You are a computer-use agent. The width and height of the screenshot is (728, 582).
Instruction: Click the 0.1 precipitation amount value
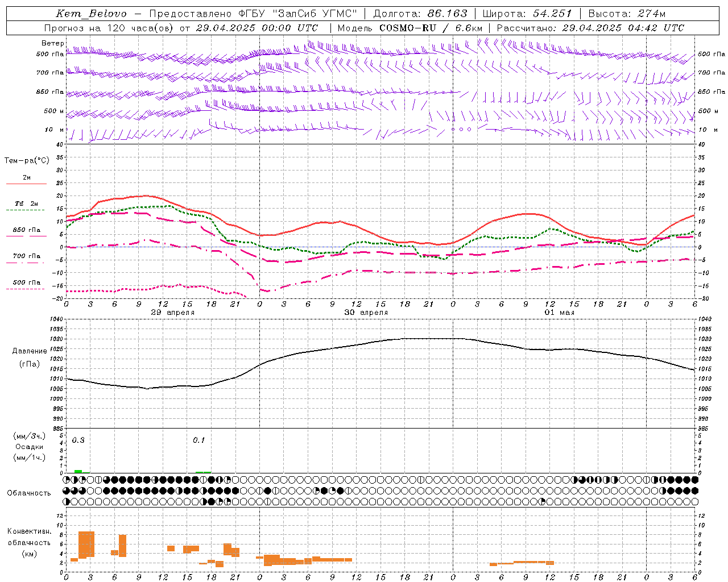199,440
